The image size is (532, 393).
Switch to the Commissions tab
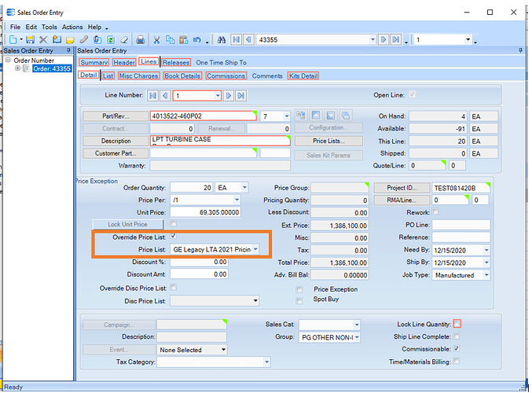click(x=226, y=75)
